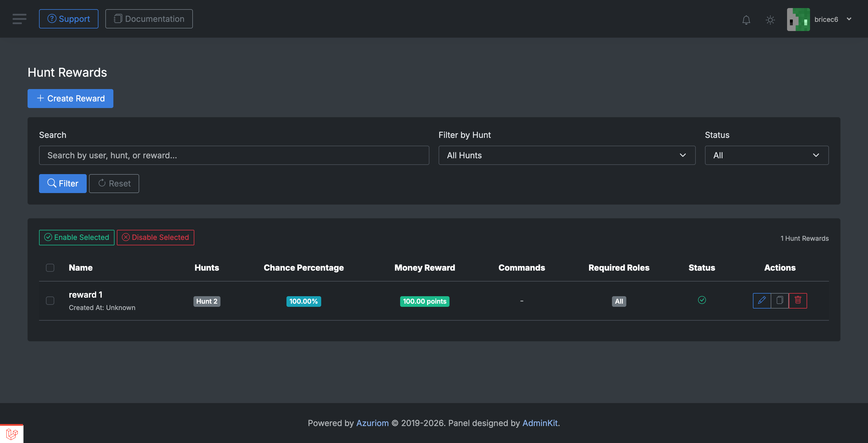Delete reward 1 with trash icon
The image size is (868, 443).
click(x=798, y=301)
